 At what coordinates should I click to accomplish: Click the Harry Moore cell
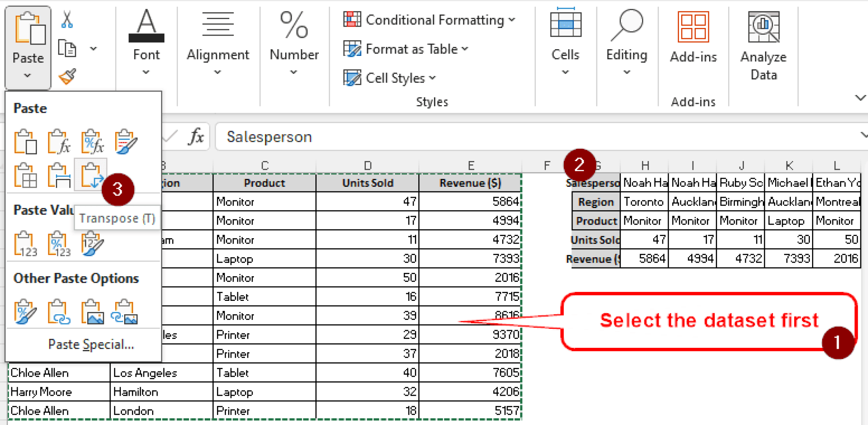point(59,392)
